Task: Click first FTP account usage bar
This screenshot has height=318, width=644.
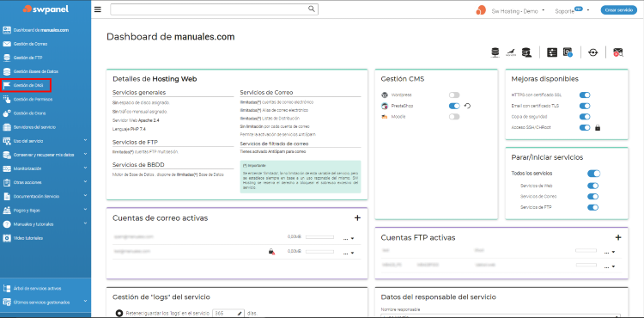Action: (586, 250)
